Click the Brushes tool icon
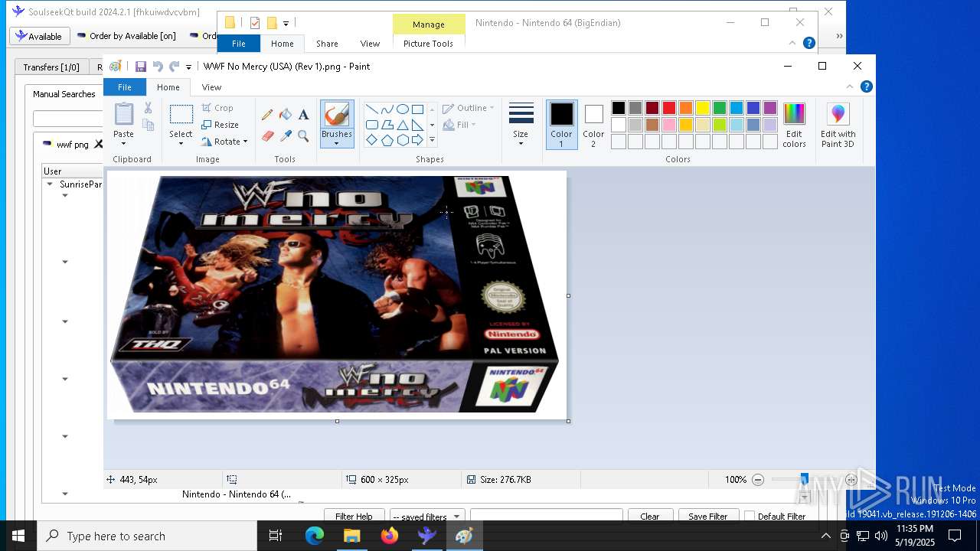The width and height of the screenshot is (980, 551). [336, 115]
